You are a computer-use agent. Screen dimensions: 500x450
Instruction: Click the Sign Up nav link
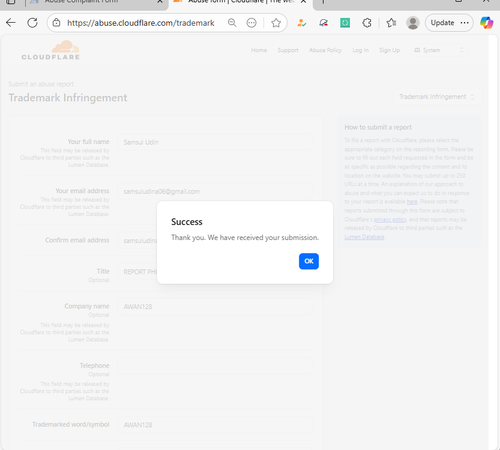390,50
